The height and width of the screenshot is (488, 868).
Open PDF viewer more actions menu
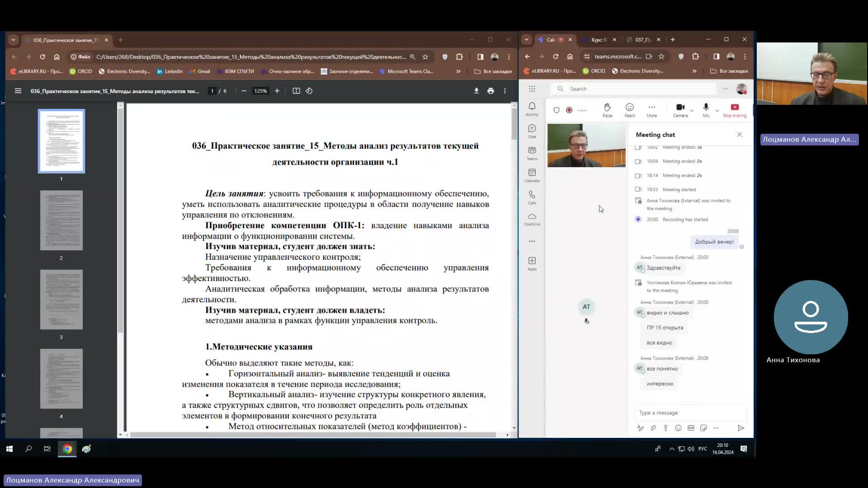(x=505, y=91)
